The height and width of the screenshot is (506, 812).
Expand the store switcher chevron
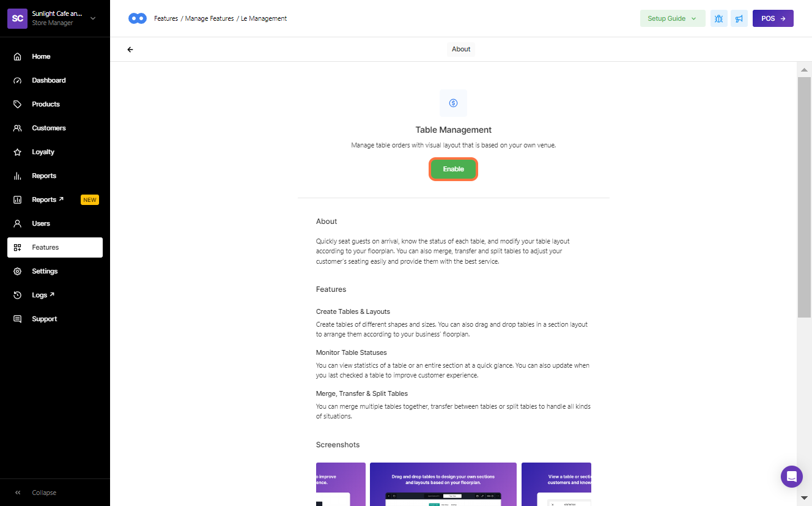pyautogui.click(x=93, y=18)
